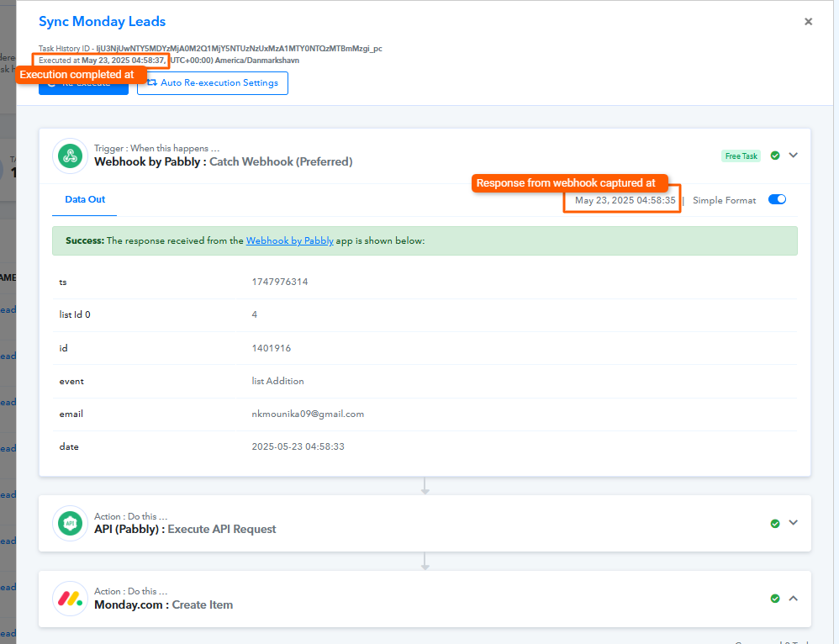Click green success checkmark on webhook trigger

pos(775,156)
